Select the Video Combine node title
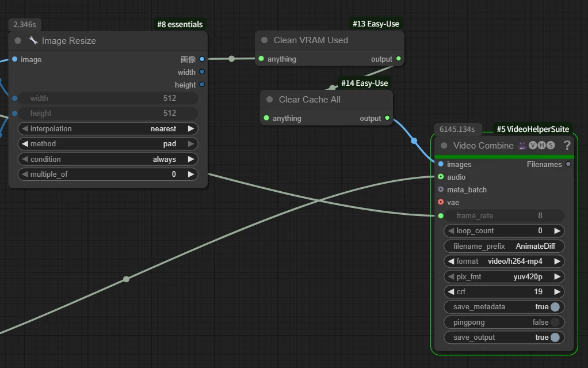 coord(483,146)
